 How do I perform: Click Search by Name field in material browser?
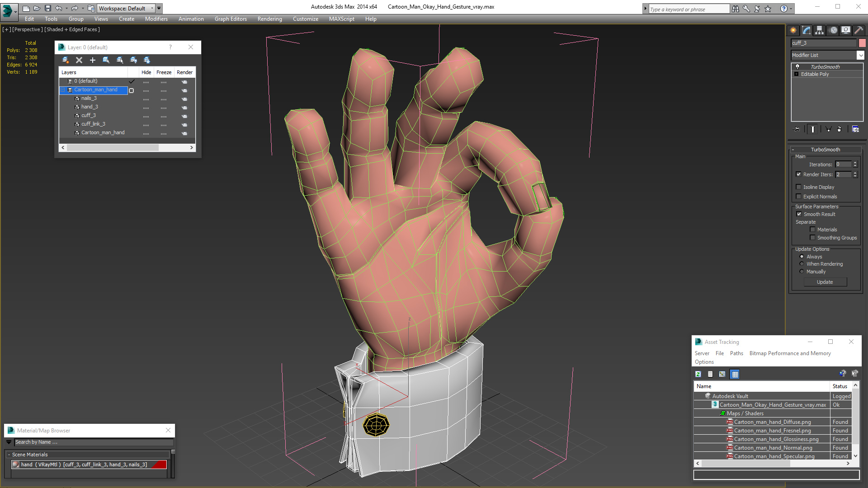(x=93, y=442)
